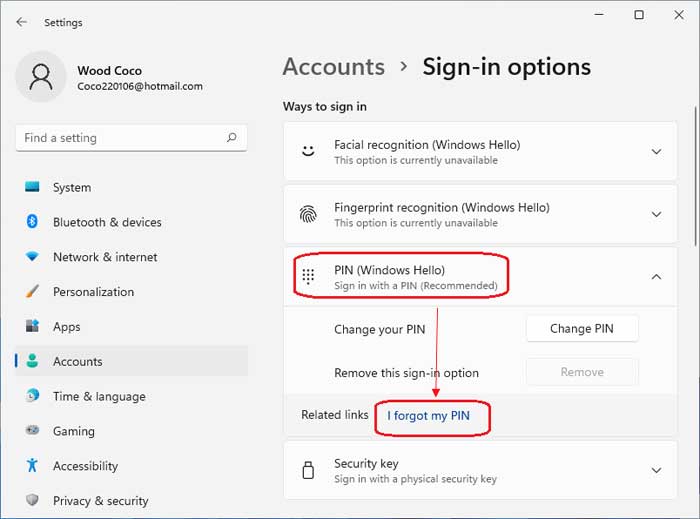This screenshot has width=700, height=519.
Task: Expand the Fingerprint recognition chevron
Action: tap(656, 214)
